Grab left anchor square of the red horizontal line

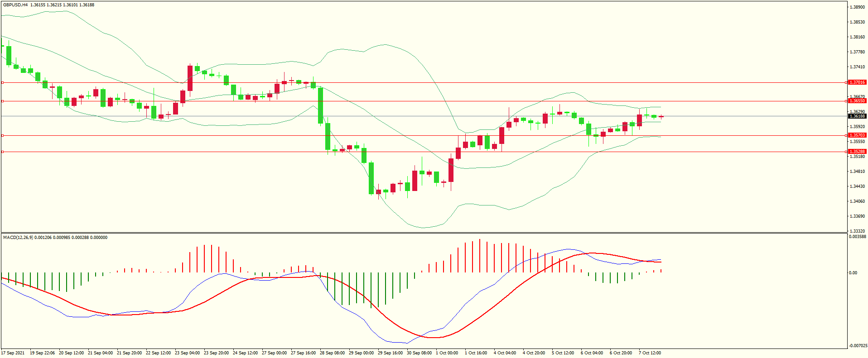2,82
